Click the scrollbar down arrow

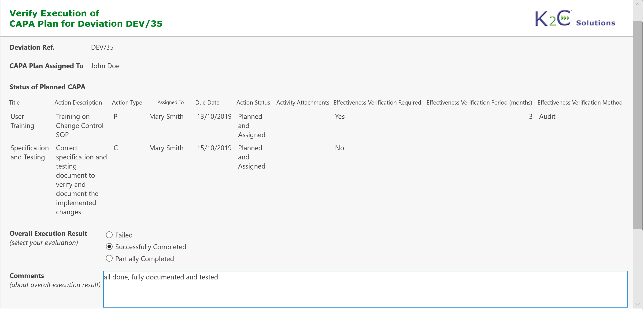[x=637, y=304]
